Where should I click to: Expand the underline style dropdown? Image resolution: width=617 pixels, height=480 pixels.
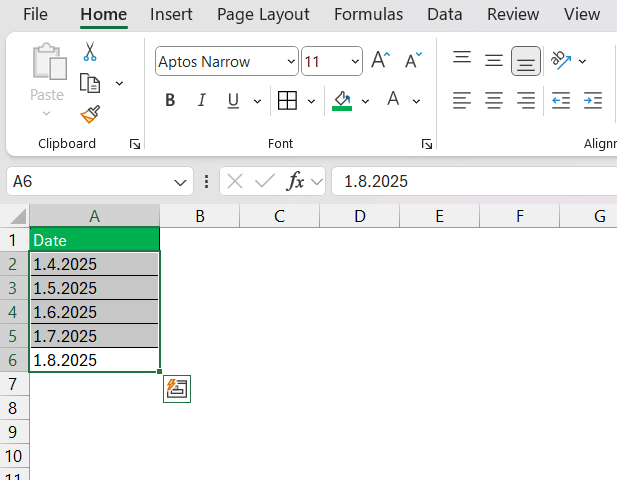click(257, 102)
